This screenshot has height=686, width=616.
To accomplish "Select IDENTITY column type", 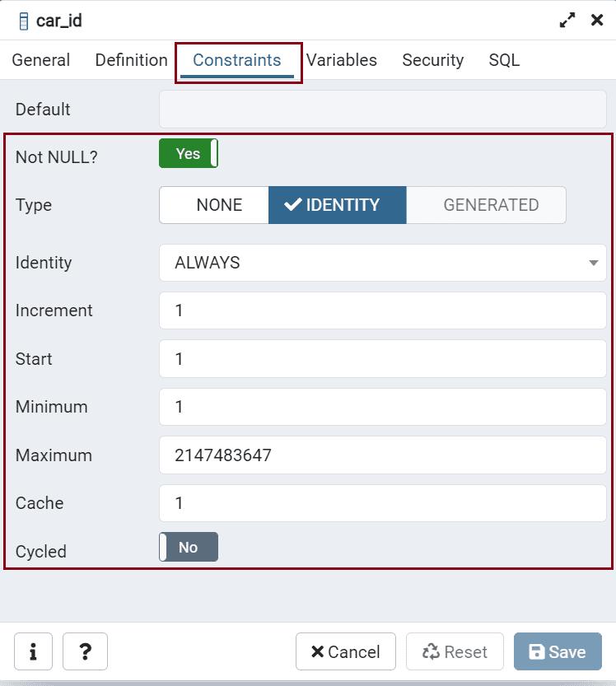I will [338, 205].
